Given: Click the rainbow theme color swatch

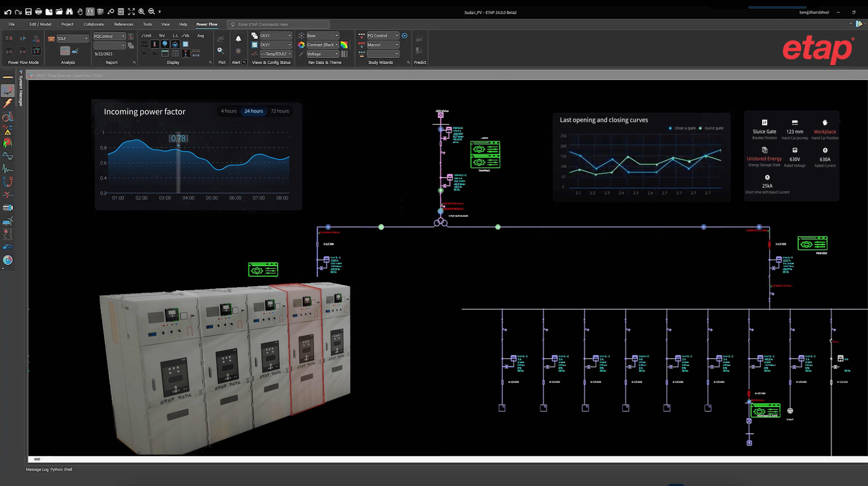Looking at the screenshot, I should click(x=344, y=44).
